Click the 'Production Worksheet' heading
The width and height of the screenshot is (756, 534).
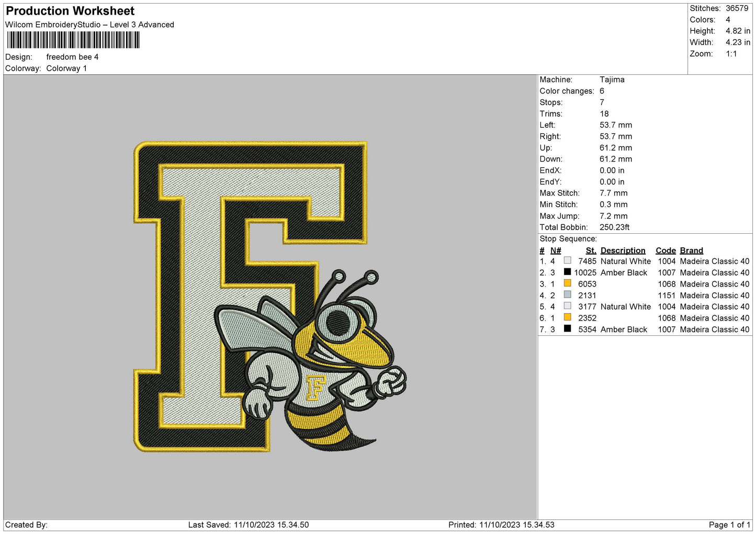point(70,11)
